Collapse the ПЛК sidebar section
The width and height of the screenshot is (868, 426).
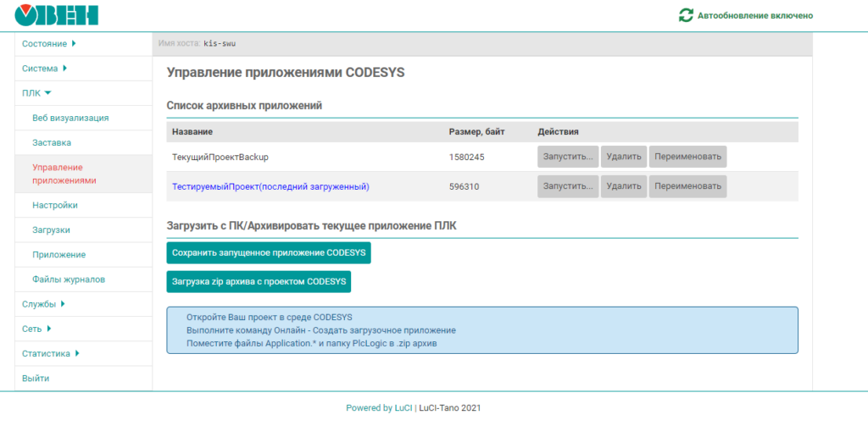tap(36, 93)
